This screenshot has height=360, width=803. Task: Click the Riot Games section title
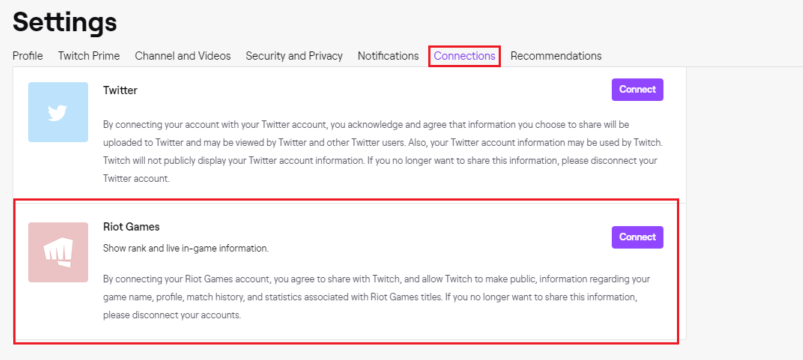(x=131, y=226)
